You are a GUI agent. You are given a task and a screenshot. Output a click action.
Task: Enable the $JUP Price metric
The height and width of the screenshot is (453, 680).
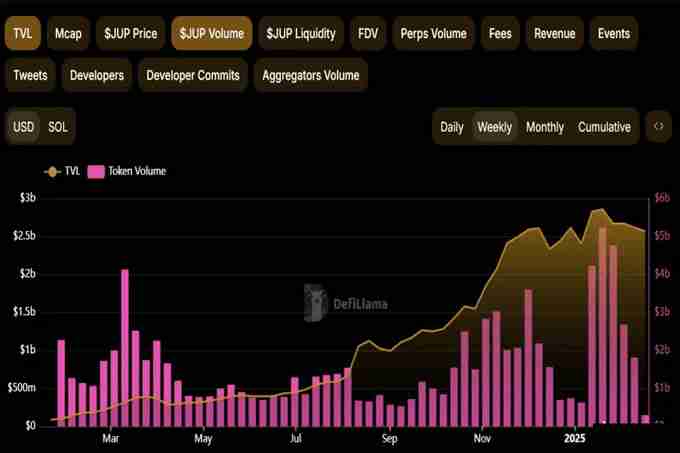click(130, 33)
